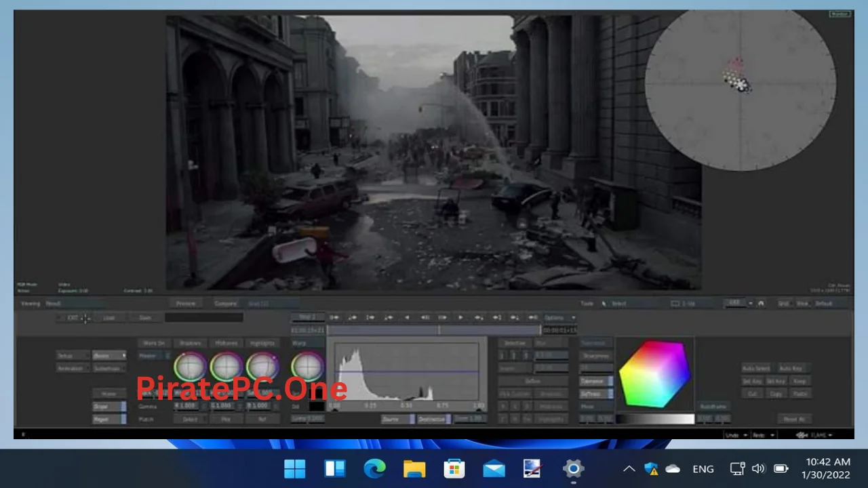
Task: Open File Explorer from taskbar
Action: (x=414, y=468)
